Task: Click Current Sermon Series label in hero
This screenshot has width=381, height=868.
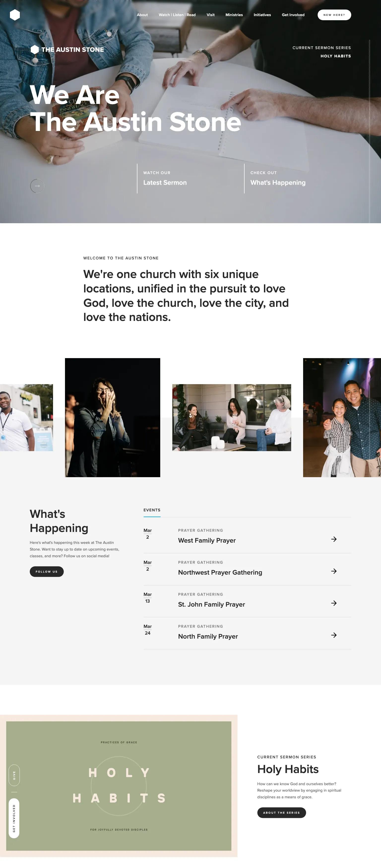Action: click(x=321, y=48)
